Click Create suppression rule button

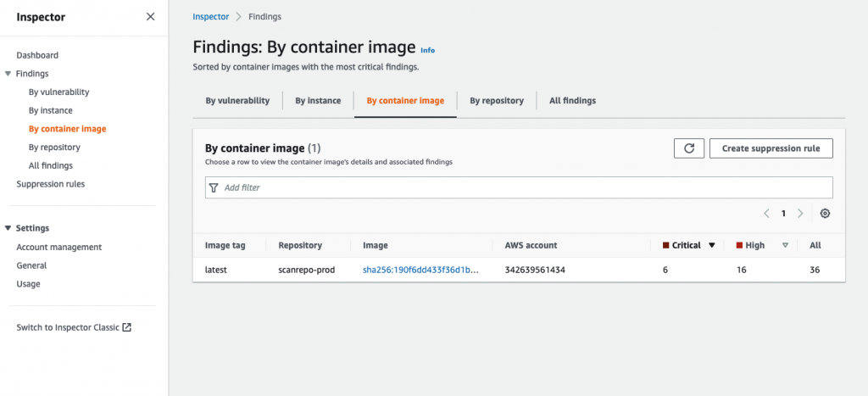point(771,148)
